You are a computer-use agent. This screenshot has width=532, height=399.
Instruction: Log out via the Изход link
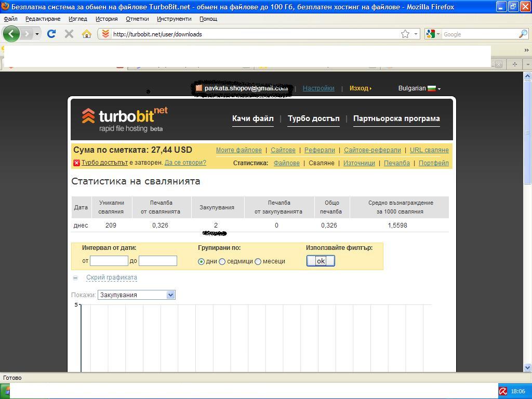[361, 88]
